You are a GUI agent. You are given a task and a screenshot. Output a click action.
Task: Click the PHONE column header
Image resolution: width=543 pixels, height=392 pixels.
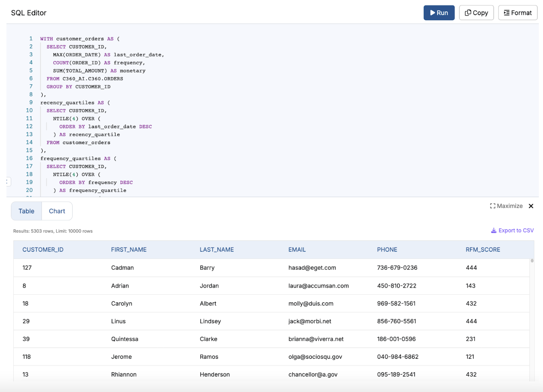pyautogui.click(x=387, y=250)
